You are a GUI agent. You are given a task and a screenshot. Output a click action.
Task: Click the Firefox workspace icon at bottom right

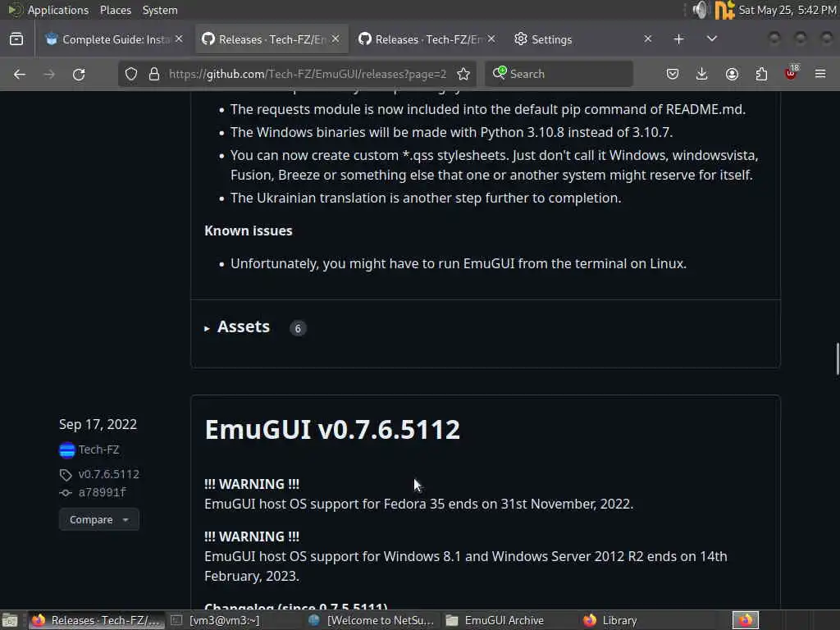tap(745, 620)
